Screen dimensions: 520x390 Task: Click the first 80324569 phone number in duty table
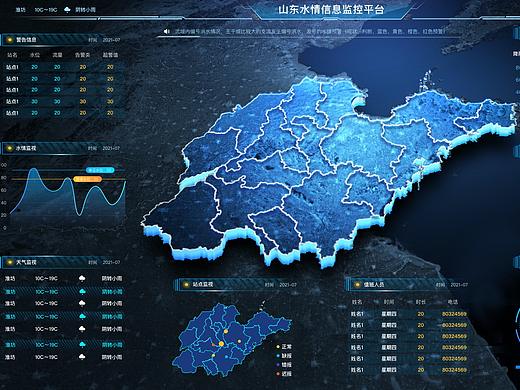coord(454,314)
